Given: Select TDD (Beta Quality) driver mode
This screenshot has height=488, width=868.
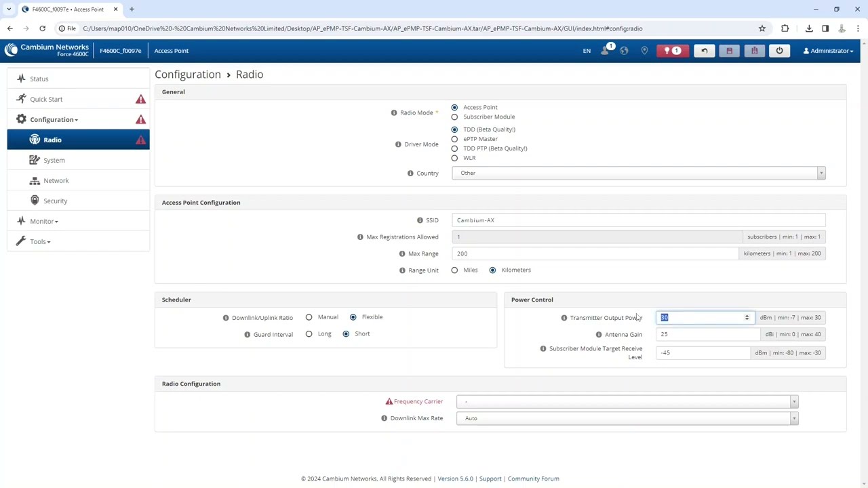Looking at the screenshot, I should (454, 129).
